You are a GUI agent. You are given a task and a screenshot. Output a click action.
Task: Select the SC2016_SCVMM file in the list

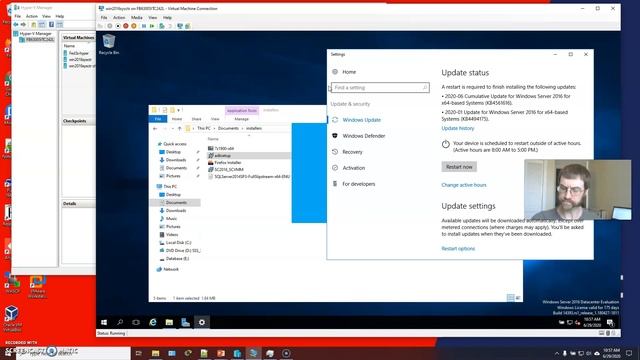click(x=229, y=169)
